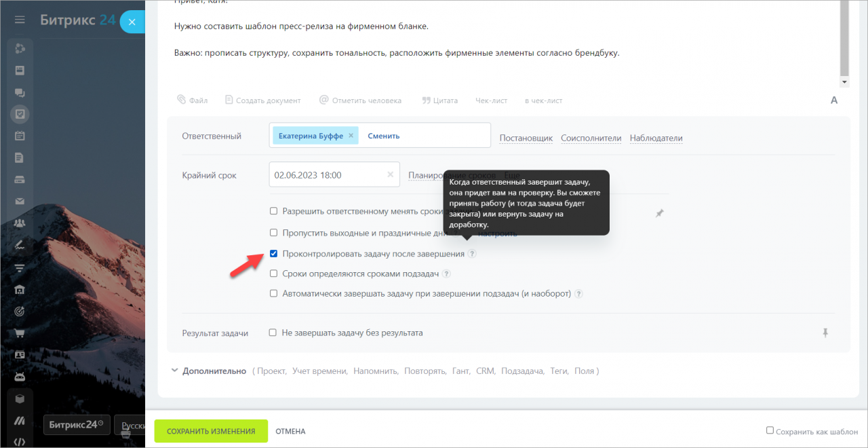Viewport: 868px width, 448px height.
Task: Open the funnel icon in the sidebar
Action: point(20,267)
